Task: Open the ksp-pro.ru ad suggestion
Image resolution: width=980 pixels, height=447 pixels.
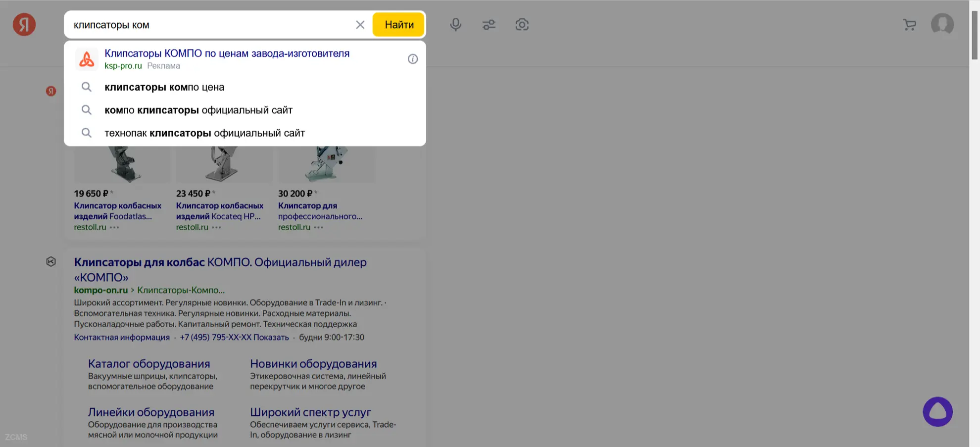Action: pos(227,53)
